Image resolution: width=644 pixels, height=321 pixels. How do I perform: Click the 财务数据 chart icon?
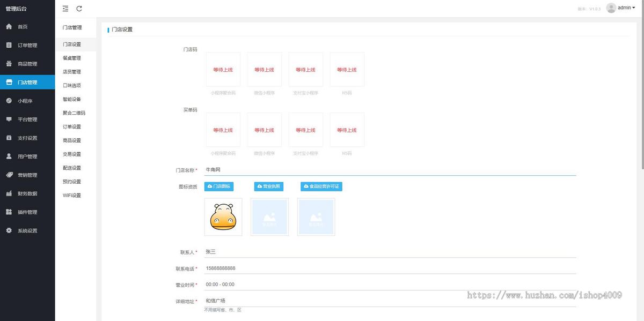(x=9, y=193)
